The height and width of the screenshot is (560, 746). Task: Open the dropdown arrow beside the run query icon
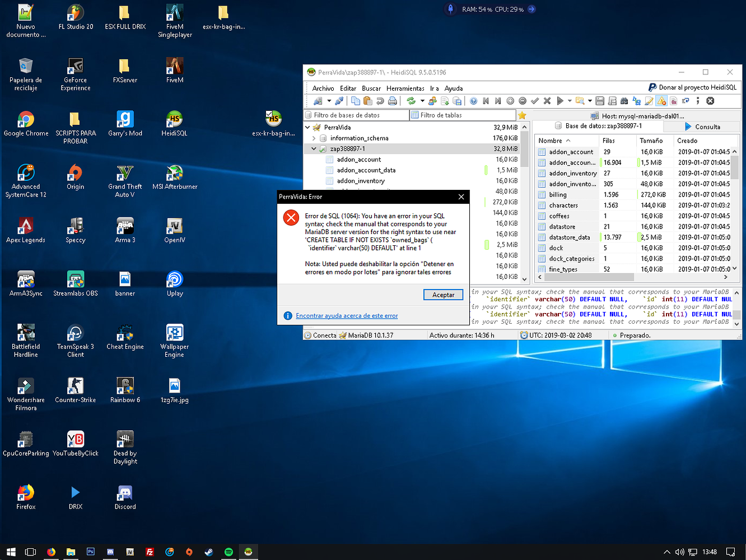tap(570, 101)
